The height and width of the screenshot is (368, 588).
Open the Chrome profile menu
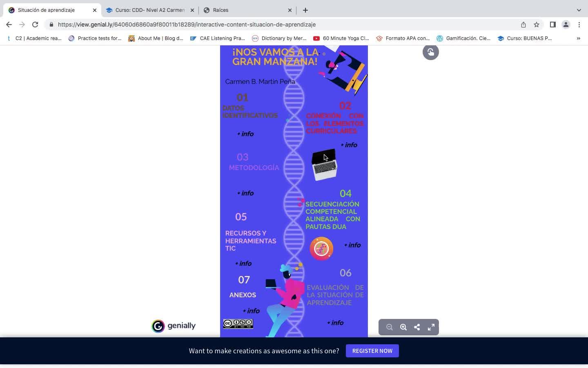566,25
